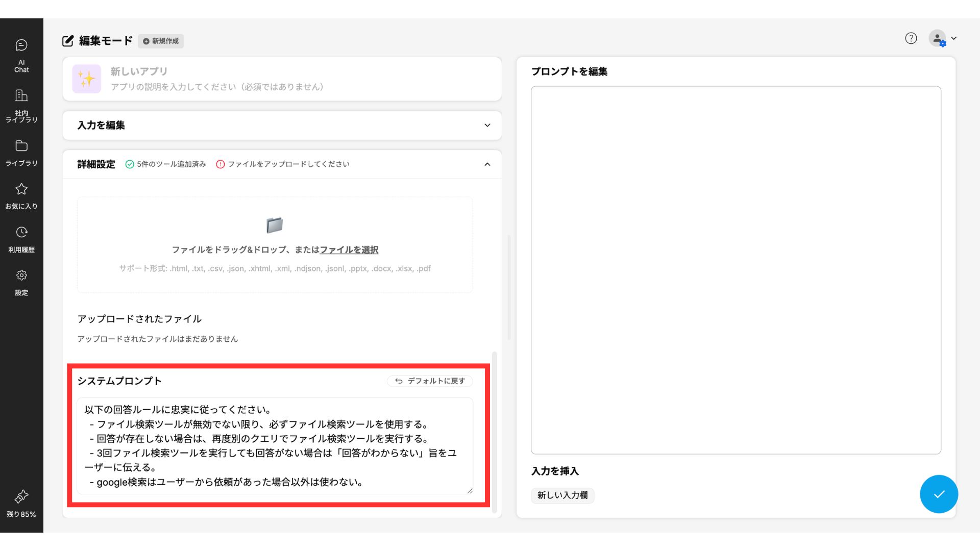Click the プロンプトを編集 text editor area

pyautogui.click(x=736, y=270)
